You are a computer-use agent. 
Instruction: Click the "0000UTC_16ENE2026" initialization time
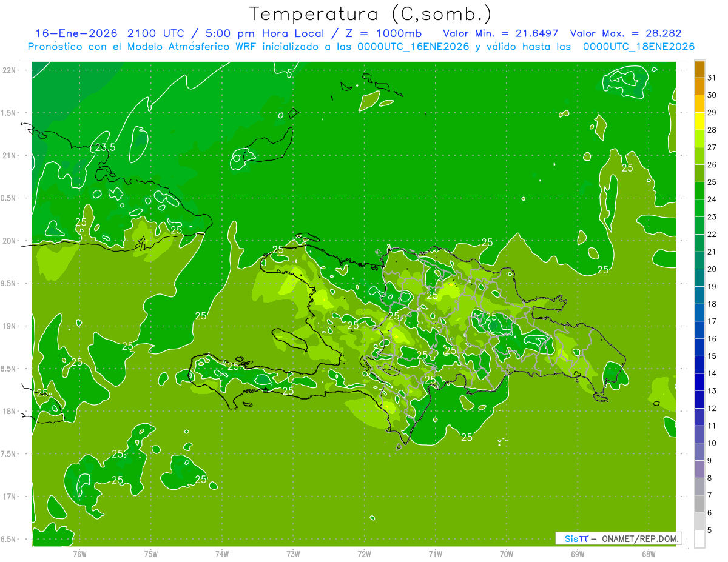click(413, 47)
